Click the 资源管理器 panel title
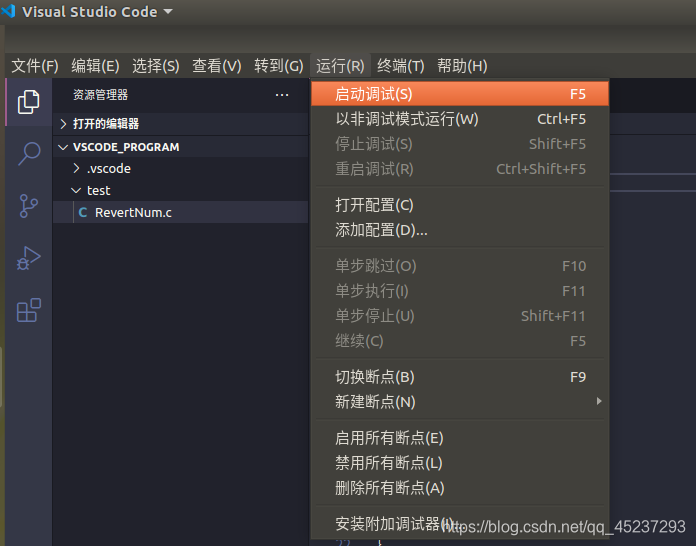The height and width of the screenshot is (546, 696). tap(100, 95)
